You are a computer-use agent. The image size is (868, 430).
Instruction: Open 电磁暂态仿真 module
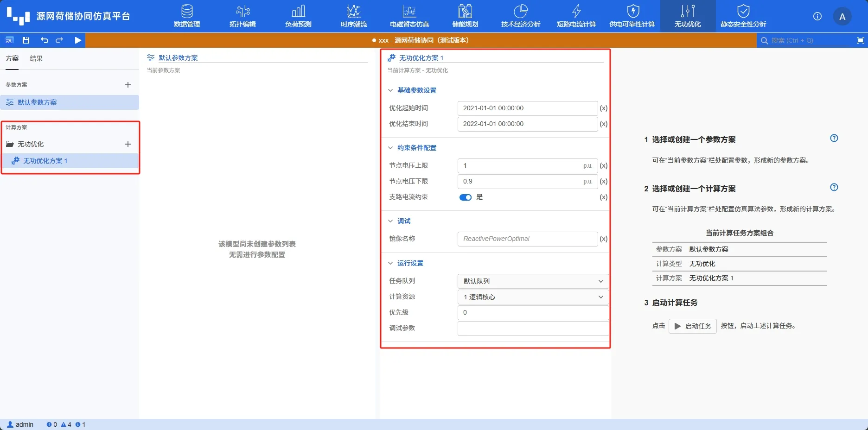[409, 16]
